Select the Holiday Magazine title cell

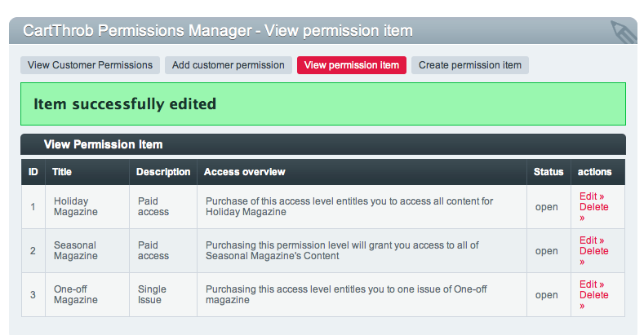point(87,207)
